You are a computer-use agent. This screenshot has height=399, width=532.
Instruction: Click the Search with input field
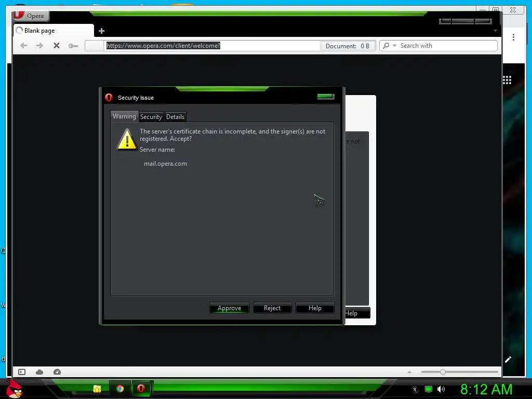448,46
